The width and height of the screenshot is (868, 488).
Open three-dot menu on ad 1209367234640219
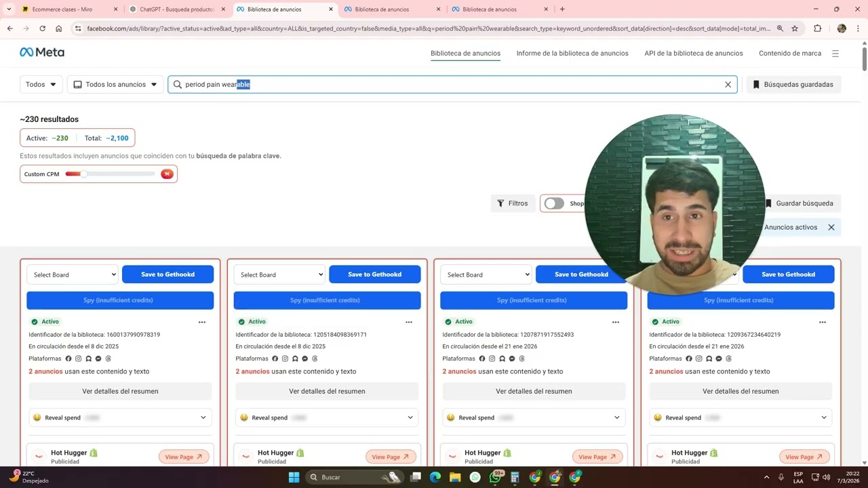click(x=823, y=322)
